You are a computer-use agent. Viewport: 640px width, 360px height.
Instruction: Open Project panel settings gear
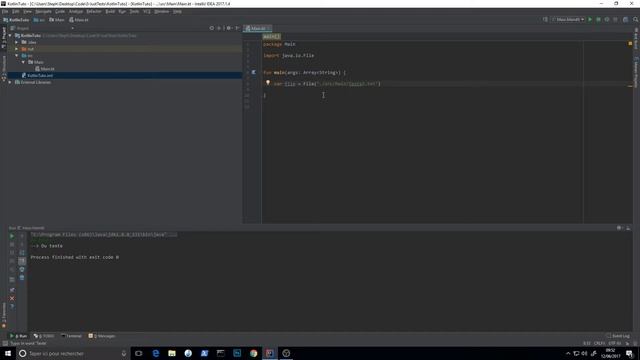[229, 28]
